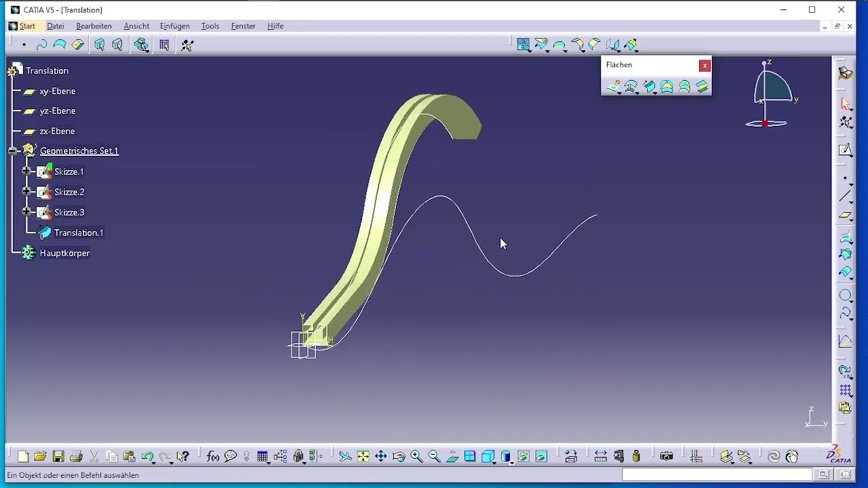Open Undo history dropdown arrow
868x488 pixels.
[153, 462]
